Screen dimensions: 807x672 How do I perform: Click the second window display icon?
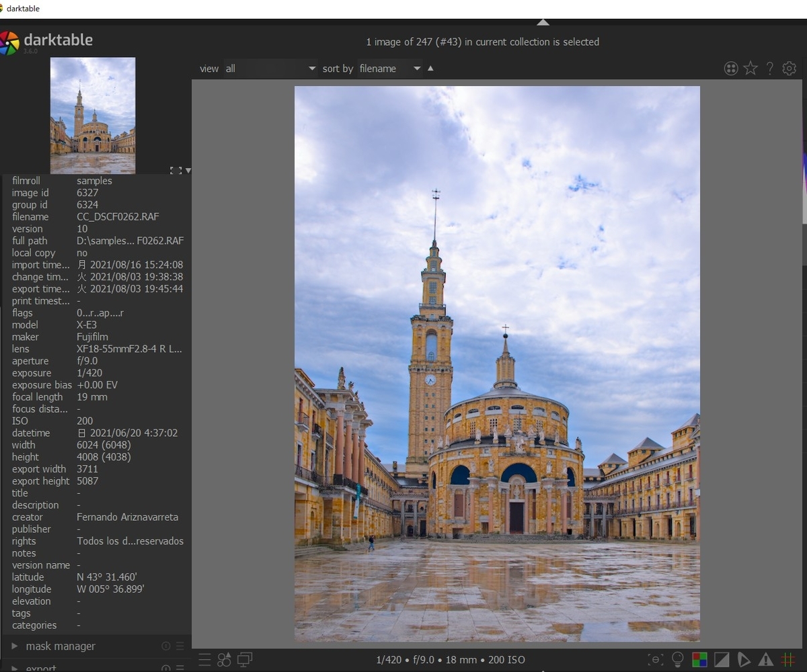coord(245,660)
